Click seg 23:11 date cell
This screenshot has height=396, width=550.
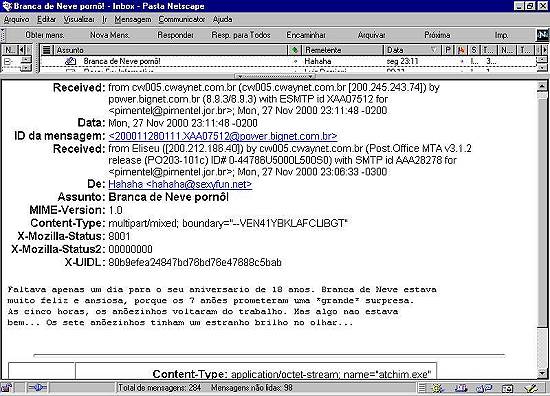click(x=402, y=61)
